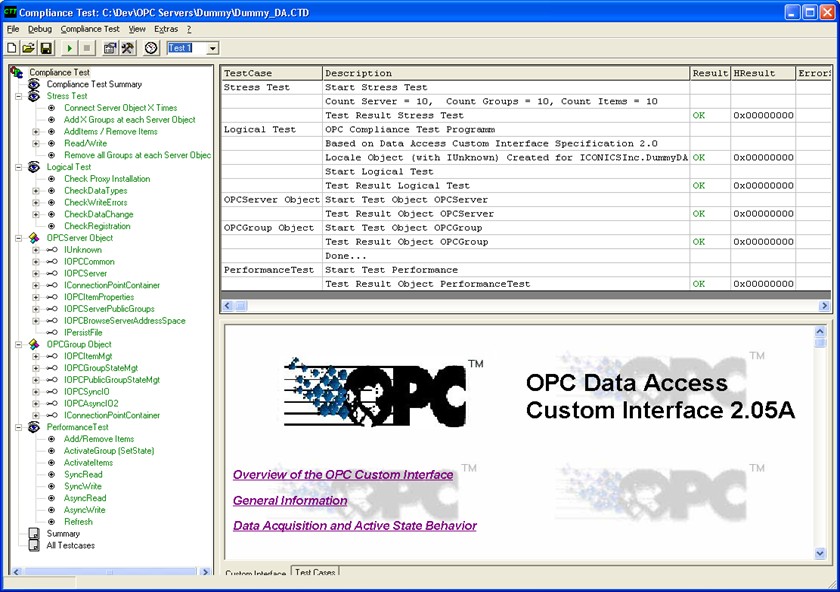This screenshot has height=592, width=840.
Task: Click the Compliance Test root tree icon
Action: tap(17, 72)
